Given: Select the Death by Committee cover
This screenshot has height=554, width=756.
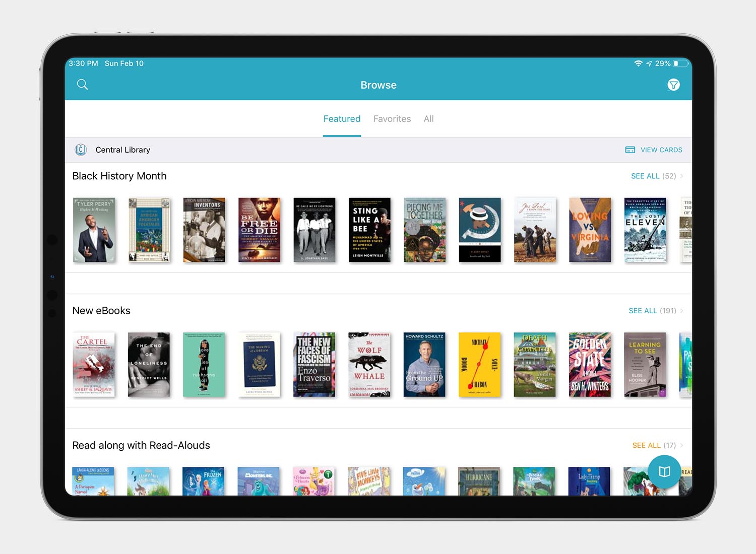Looking at the screenshot, I should 535,365.
